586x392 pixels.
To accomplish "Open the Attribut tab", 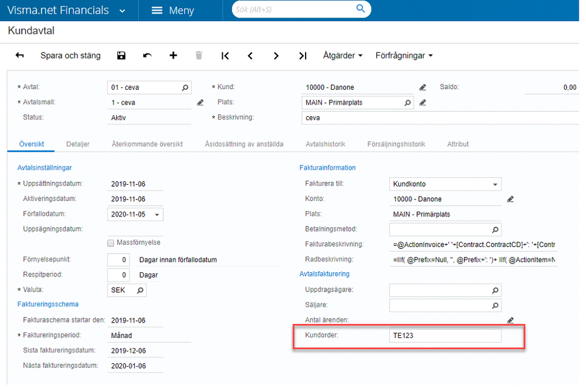I will pyautogui.click(x=458, y=144).
